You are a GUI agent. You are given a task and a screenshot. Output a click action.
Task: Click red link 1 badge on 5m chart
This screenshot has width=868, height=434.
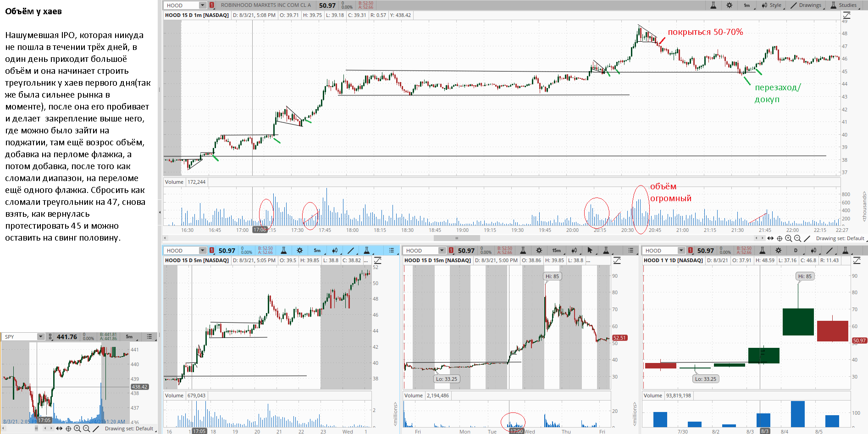point(212,250)
